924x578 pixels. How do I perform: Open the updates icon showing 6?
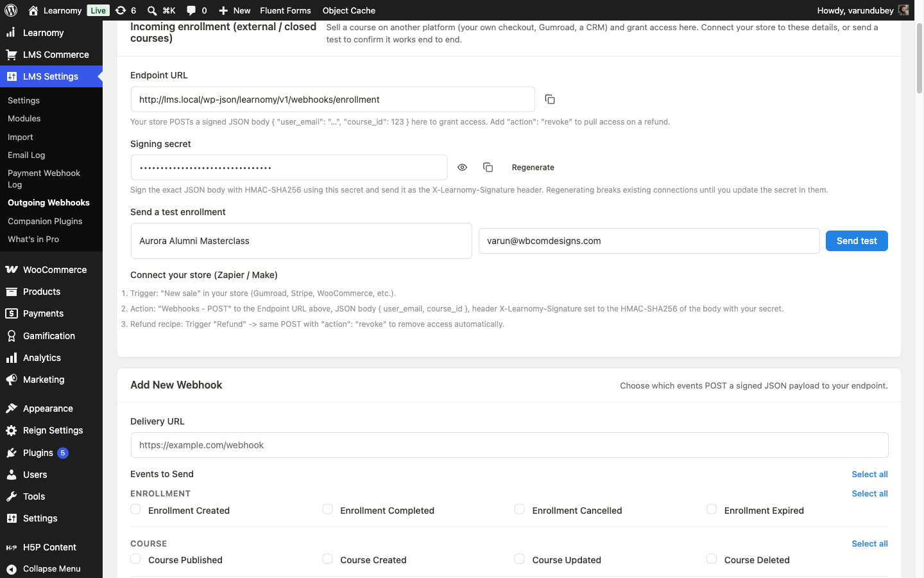coord(121,10)
